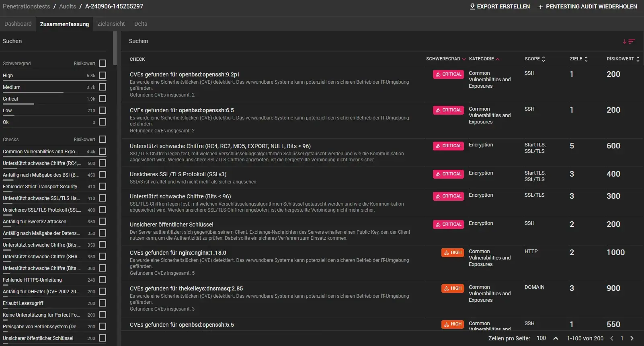Open the CVEs gefunden für openbsd:openssh:9.2p1 entry

(185, 74)
